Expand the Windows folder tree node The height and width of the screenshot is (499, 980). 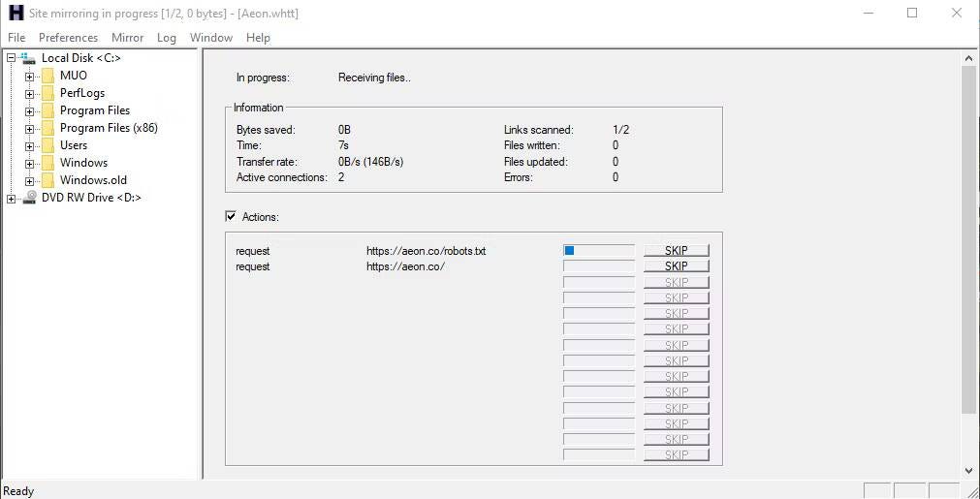click(29, 163)
